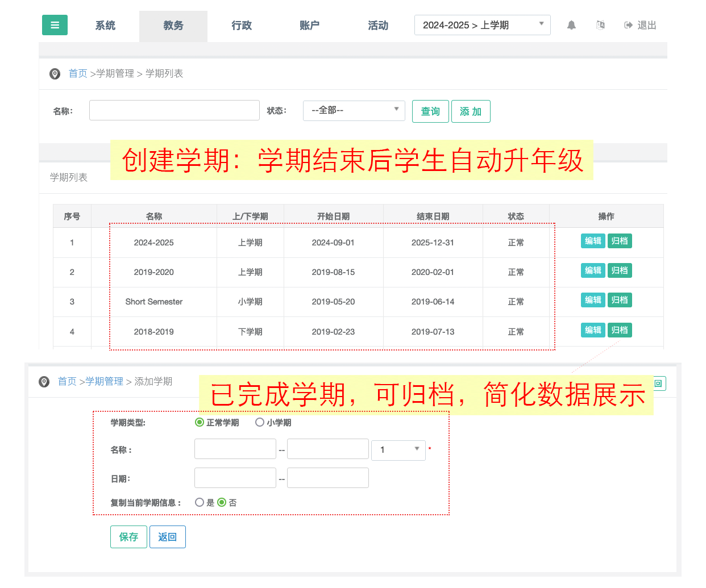The image size is (706, 588).
Task: Click the 结束日期 column header
Action: click(433, 216)
